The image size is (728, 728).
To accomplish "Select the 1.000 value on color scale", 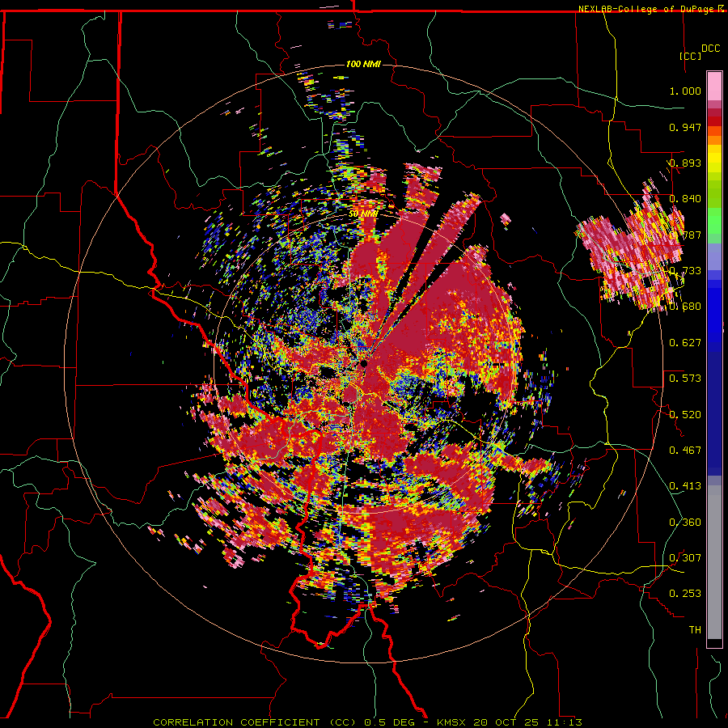I will [685, 91].
